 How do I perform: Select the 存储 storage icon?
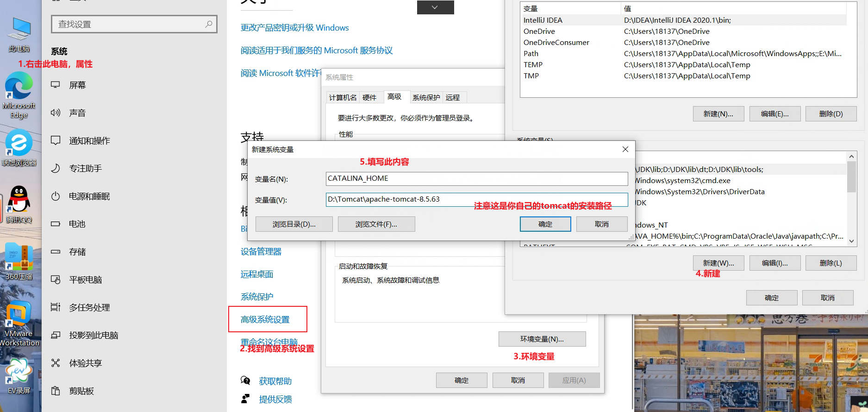(56, 252)
